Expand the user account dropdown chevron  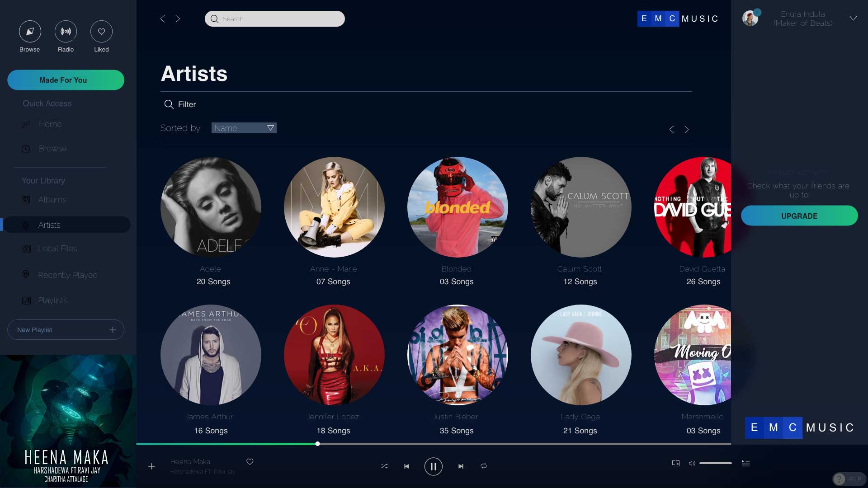point(853,19)
